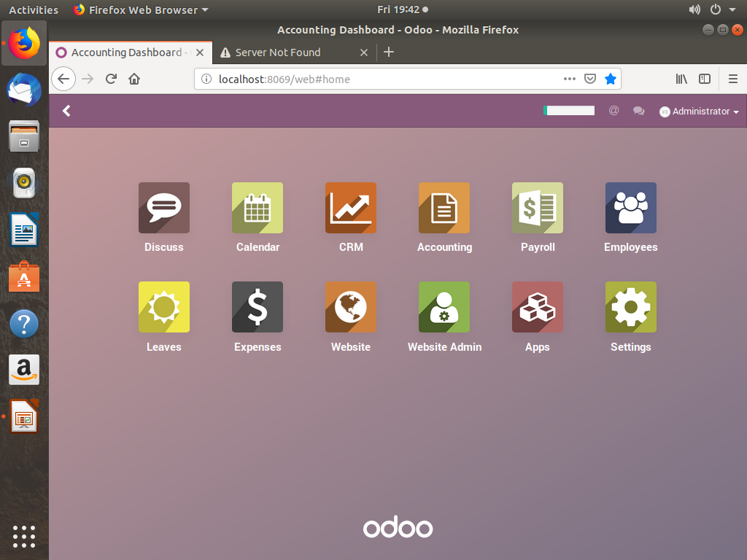
Task: Open the Employees app
Action: (x=631, y=208)
